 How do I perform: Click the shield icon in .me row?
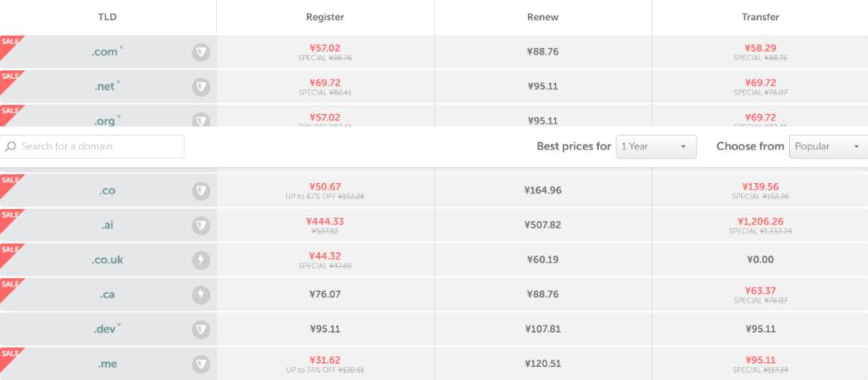[201, 364]
